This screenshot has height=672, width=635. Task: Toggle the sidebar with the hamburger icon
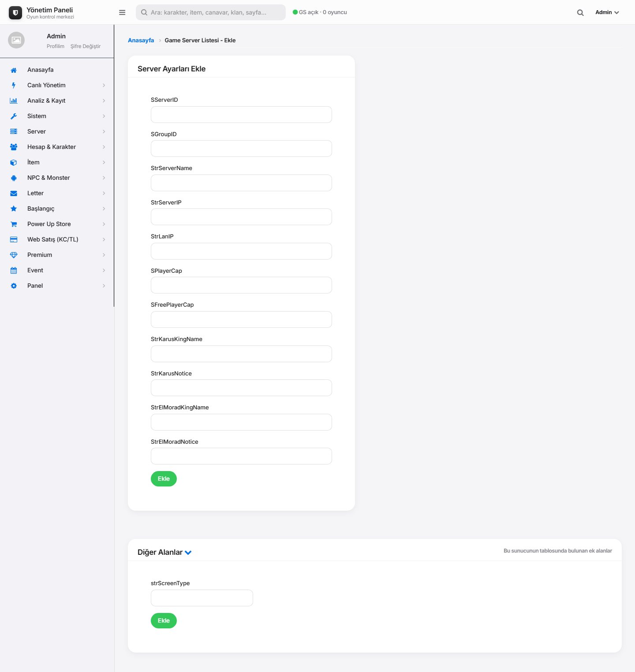click(122, 12)
